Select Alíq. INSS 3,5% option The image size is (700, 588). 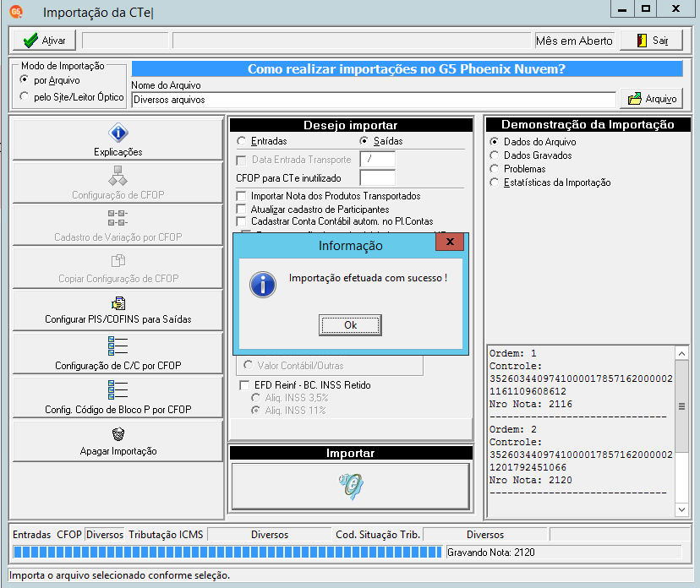click(x=255, y=398)
